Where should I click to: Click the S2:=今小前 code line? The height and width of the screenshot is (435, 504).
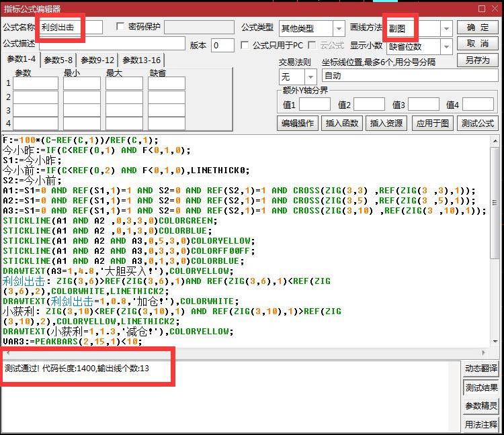click(x=32, y=181)
